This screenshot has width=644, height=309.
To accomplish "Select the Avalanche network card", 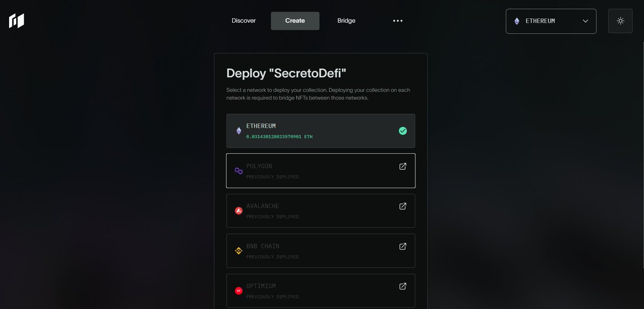I will pos(320,211).
